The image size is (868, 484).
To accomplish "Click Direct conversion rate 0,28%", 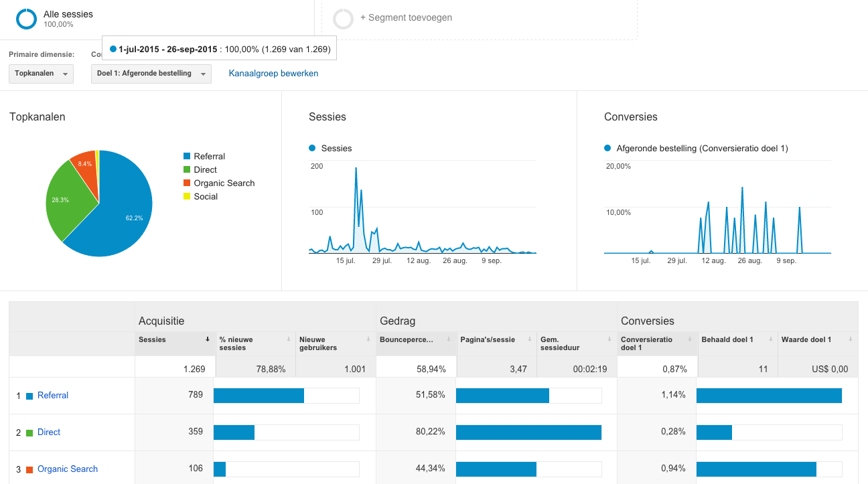I will click(x=673, y=432).
